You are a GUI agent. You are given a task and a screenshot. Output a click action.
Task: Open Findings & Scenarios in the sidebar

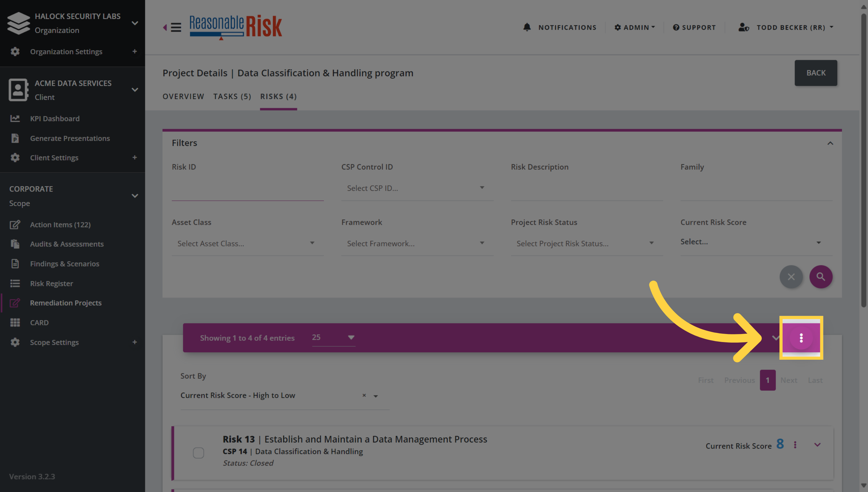[x=64, y=264]
